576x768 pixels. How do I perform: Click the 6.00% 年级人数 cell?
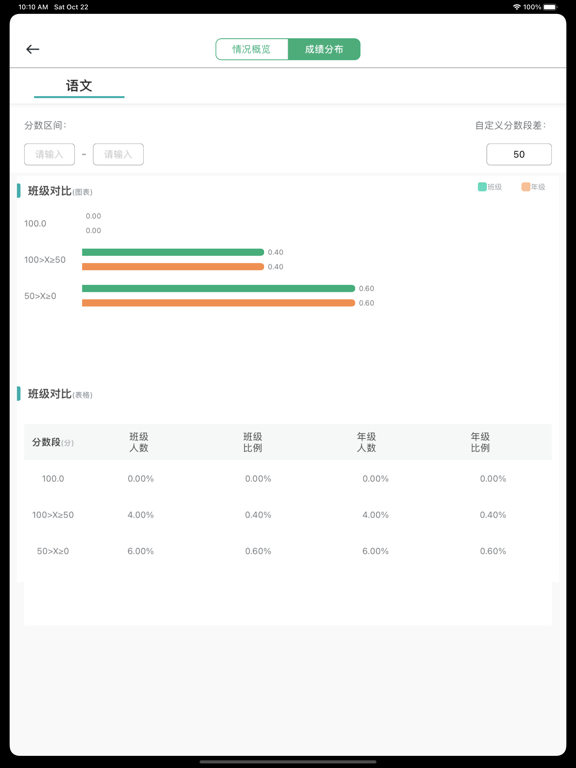376,551
